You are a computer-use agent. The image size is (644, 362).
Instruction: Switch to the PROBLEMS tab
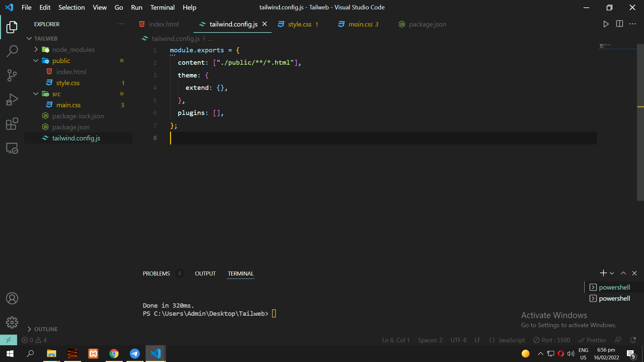[156, 273]
